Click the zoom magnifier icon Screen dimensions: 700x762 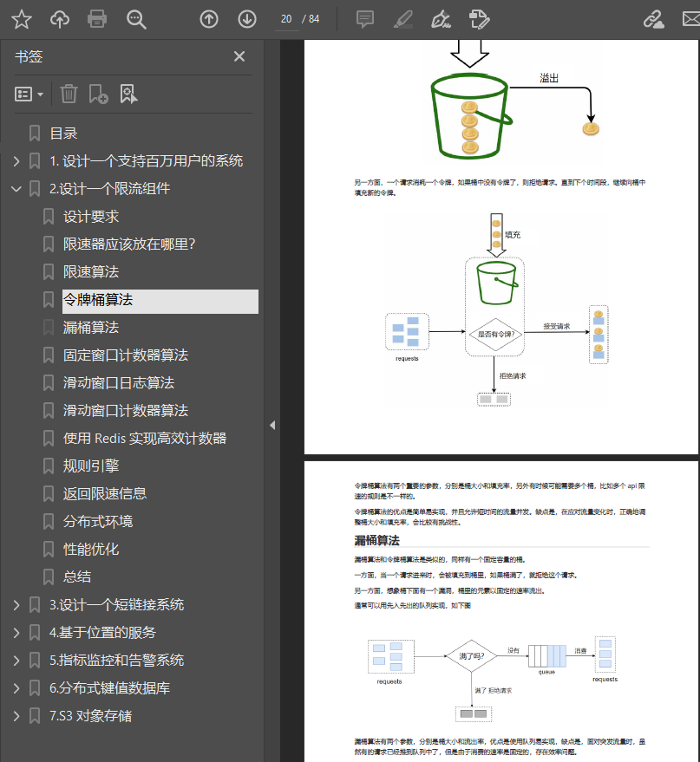point(136,19)
